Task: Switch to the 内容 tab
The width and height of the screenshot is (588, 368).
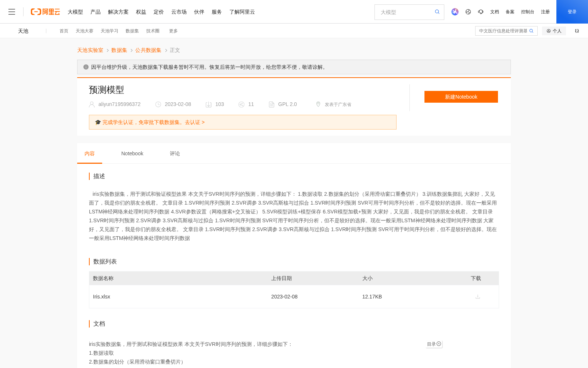Action: [x=90, y=153]
